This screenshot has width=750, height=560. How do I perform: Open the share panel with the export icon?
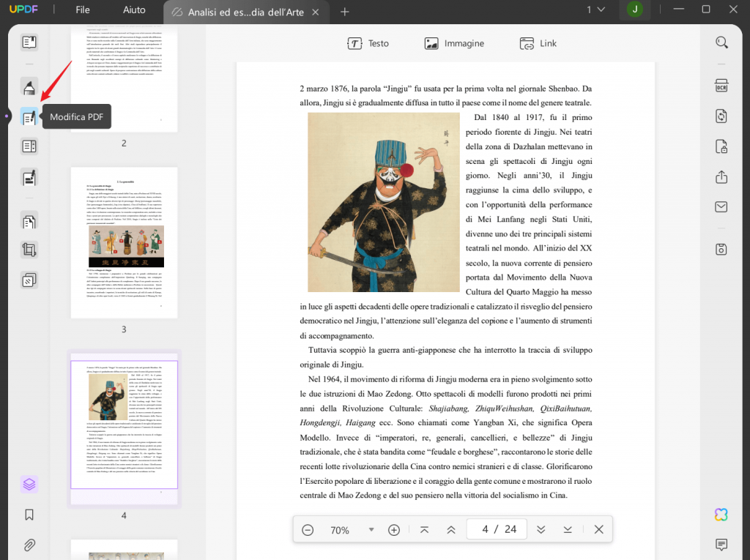721,177
